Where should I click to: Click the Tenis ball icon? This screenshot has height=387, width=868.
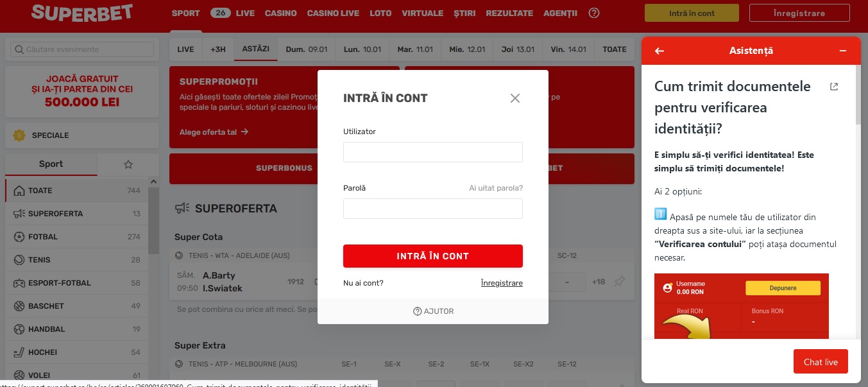pyautogui.click(x=19, y=260)
